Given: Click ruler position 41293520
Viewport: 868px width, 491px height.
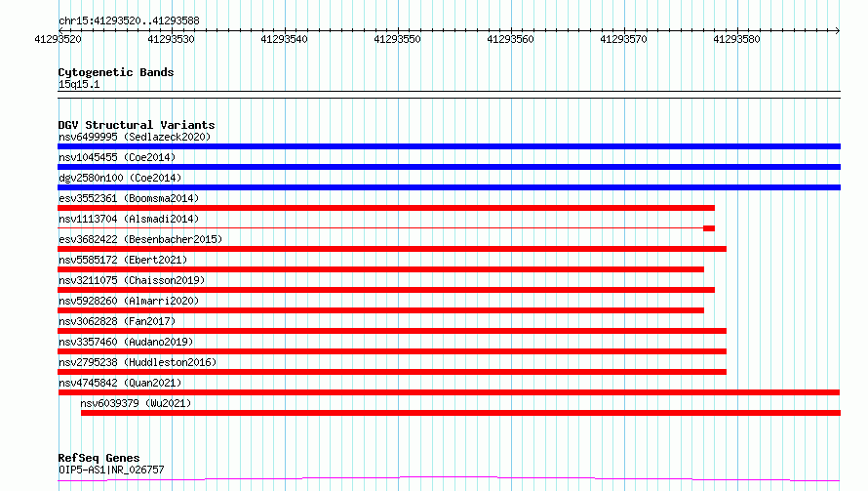Looking at the screenshot, I should (x=59, y=39).
